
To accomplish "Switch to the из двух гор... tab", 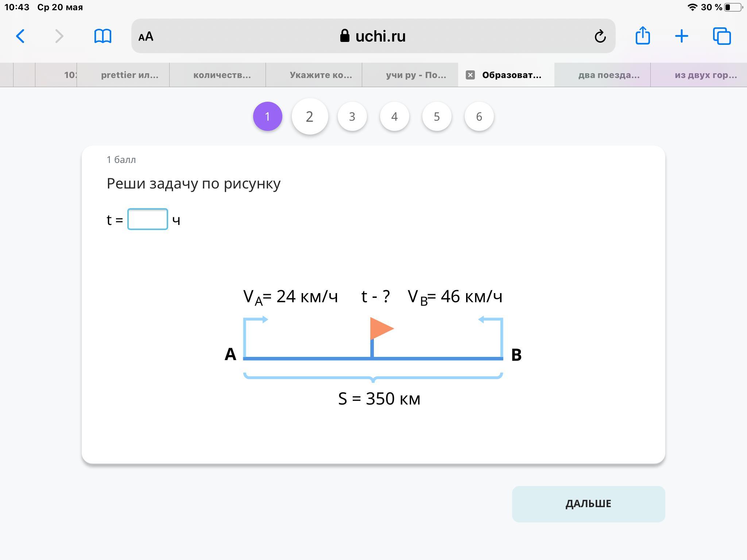I will (705, 75).
